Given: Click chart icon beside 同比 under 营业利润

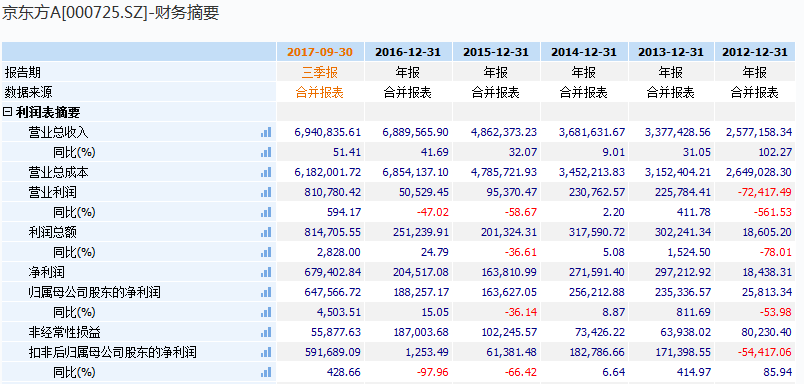Looking at the screenshot, I should click(x=266, y=212).
